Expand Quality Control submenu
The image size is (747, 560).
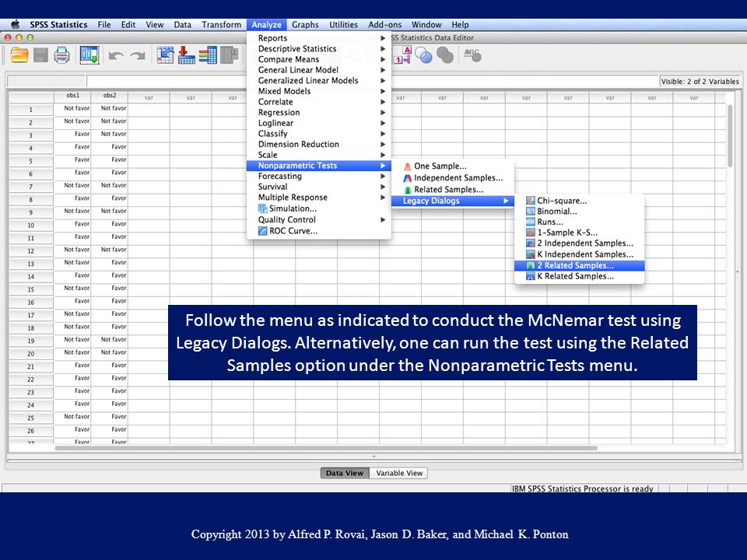(x=319, y=219)
